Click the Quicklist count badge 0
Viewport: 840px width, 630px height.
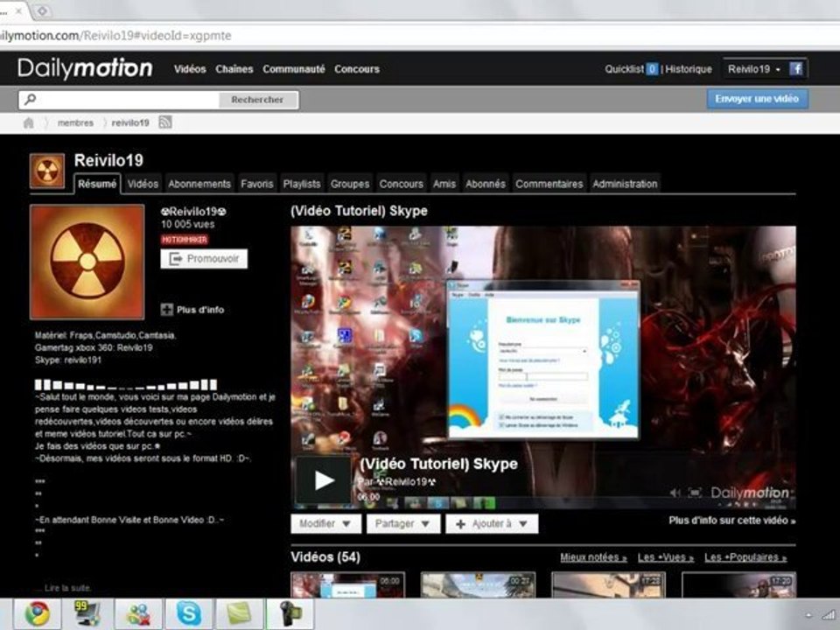652,69
